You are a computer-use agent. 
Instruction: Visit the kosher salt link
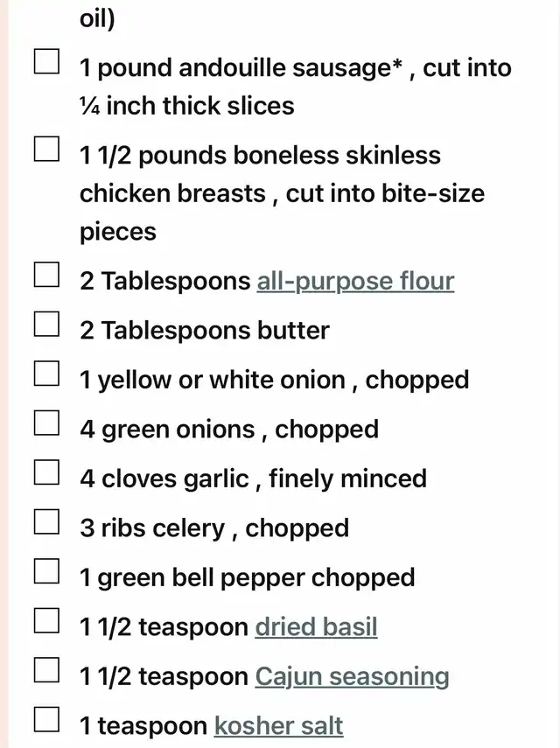click(x=278, y=726)
